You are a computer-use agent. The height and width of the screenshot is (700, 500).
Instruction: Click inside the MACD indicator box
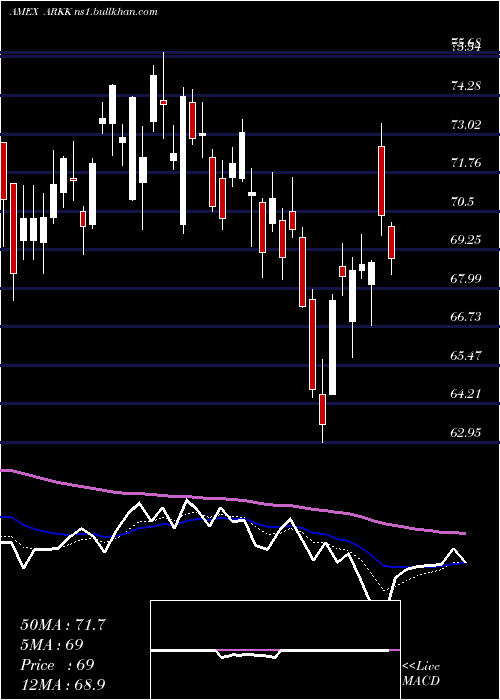click(x=275, y=650)
